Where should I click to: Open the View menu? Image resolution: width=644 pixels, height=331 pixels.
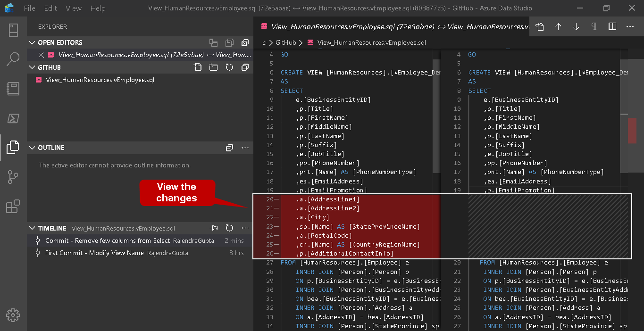[x=74, y=8]
